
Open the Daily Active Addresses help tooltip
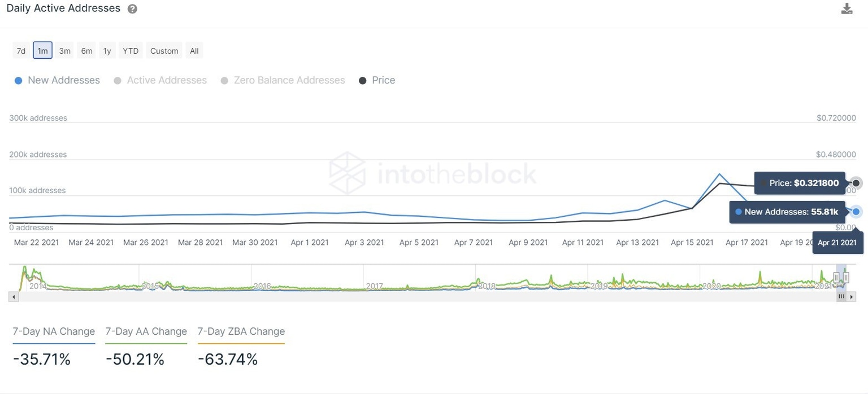(x=131, y=8)
